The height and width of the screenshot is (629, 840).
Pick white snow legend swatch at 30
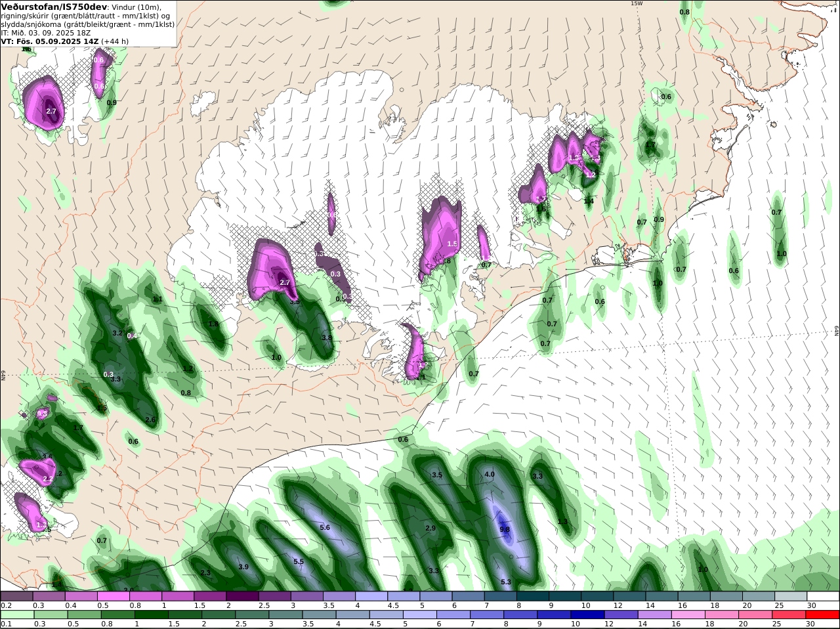824,596
